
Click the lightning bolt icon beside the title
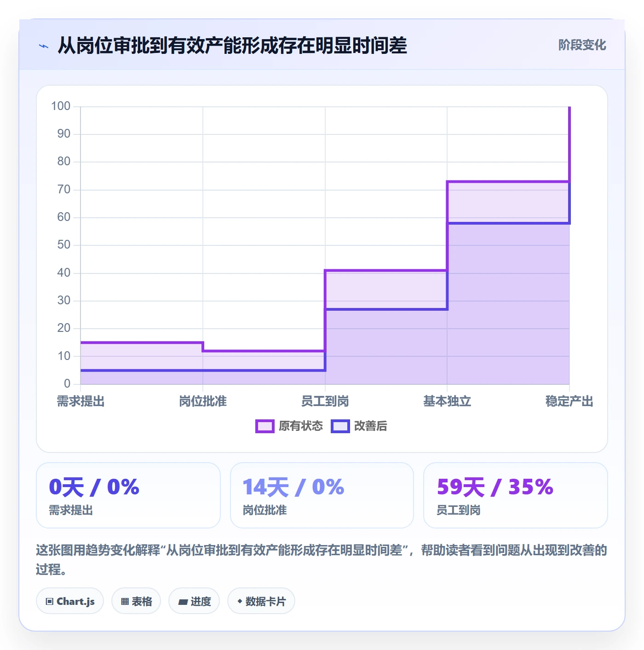click(x=44, y=46)
